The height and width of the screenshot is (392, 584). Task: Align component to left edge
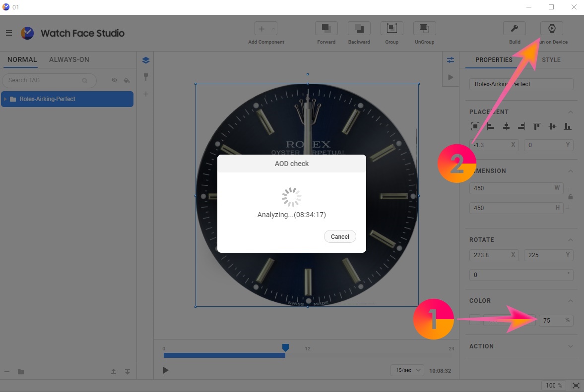pyautogui.click(x=491, y=126)
